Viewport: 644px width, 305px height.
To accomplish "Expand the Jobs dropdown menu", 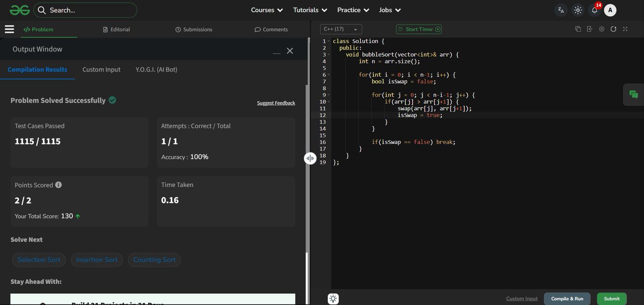I will [x=390, y=10].
